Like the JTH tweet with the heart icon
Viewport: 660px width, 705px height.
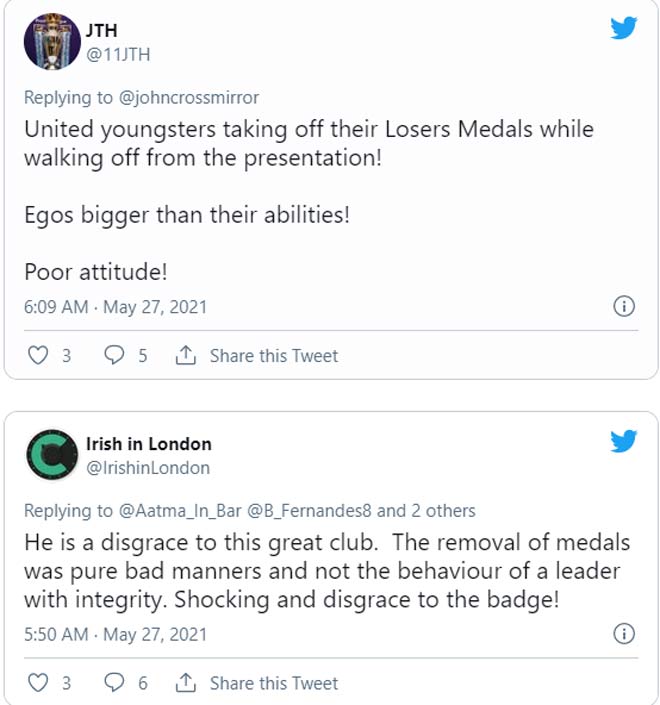coord(37,355)
